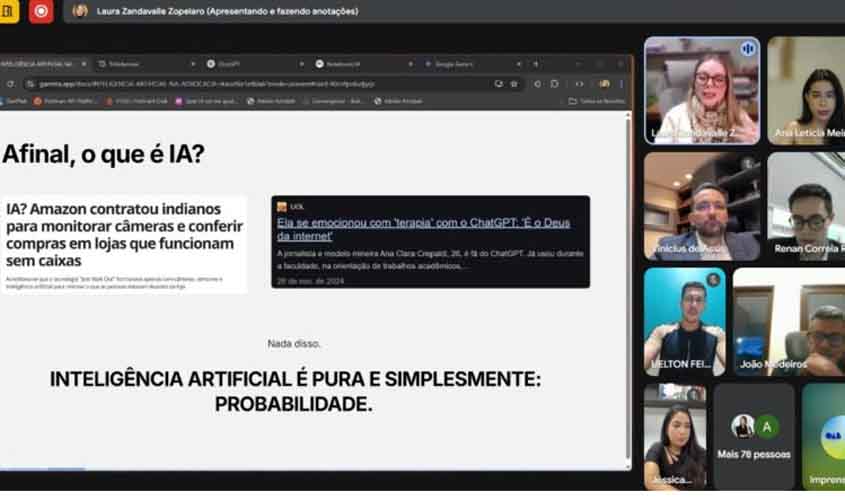Image resolution: width=845 pixels, height=500 pixels.
Task: Click the presenter avatar beside Laura's name
Action: tap(80, 11)
